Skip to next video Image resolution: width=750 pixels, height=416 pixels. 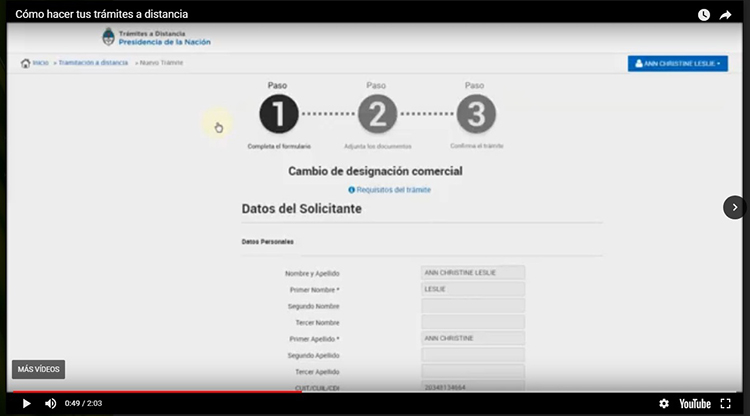click(x=735, y=207)
